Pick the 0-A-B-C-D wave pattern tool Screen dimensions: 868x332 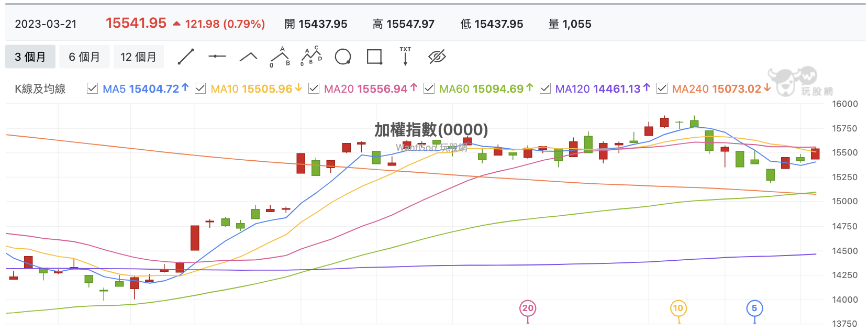click(311, 57)
